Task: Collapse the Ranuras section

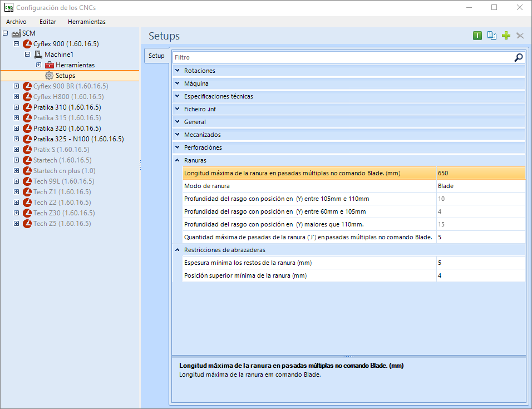Action: pyautogui.click(x=177, y=160)
